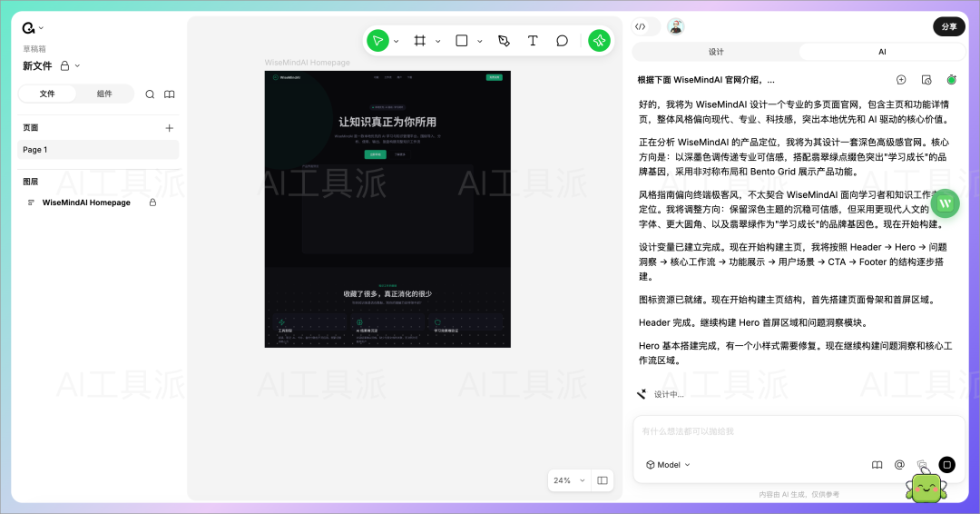The height and width of the screenshot is (514, 980).
Task: Open the 24% zoom level dropdown
Action: (569, 480)
